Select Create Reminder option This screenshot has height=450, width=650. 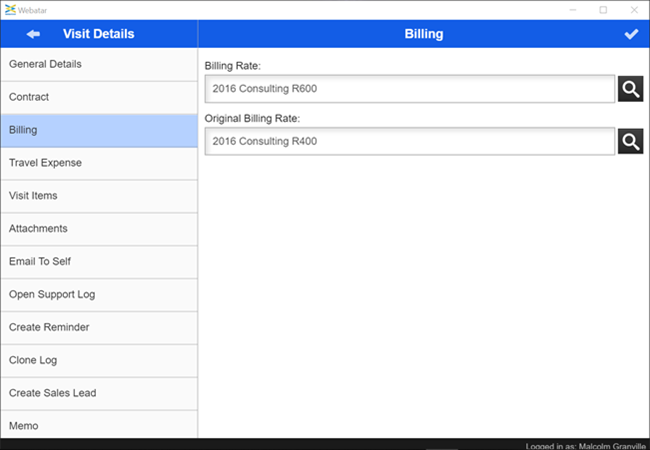pyautogui.click(x=99, y=328)
